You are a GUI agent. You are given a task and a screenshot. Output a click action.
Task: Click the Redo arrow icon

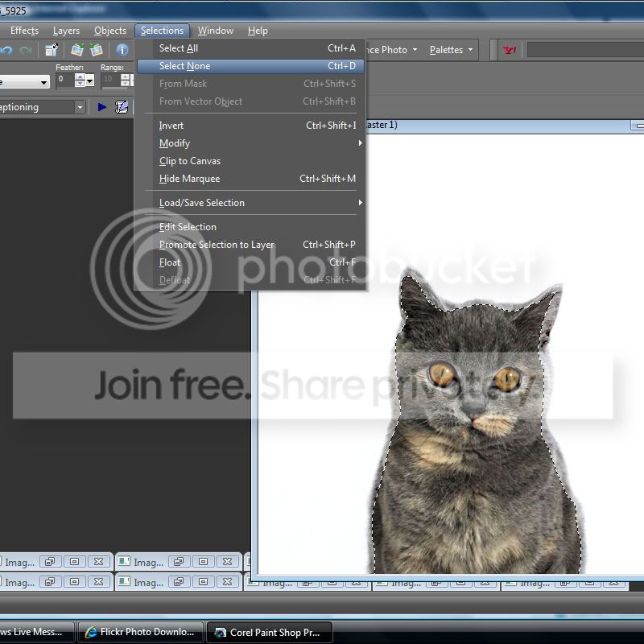[x=26, y=50]
